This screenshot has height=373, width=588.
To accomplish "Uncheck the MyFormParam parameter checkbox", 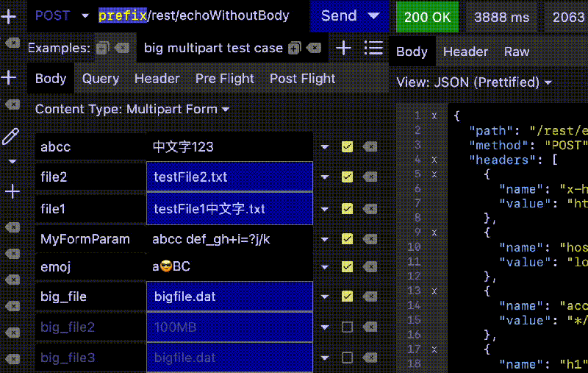I will point(347,239).
